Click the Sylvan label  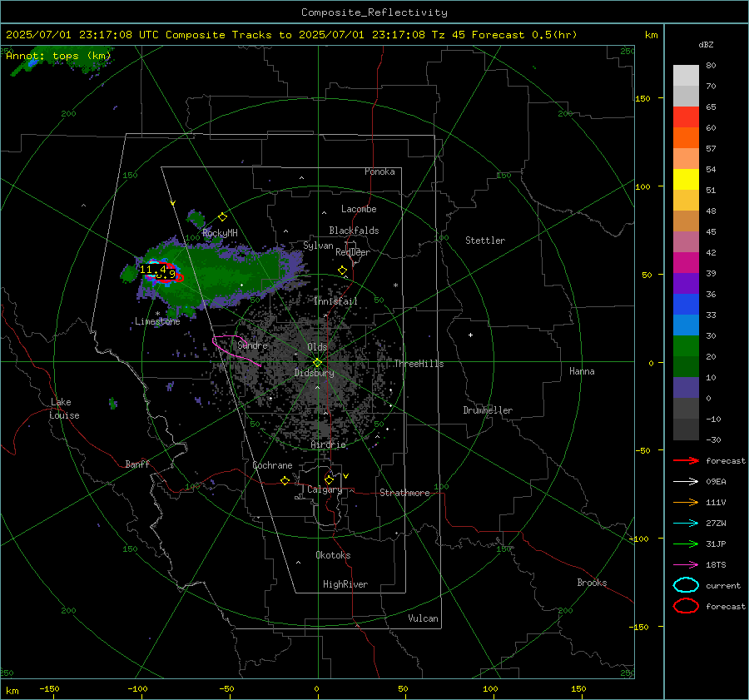318,246
